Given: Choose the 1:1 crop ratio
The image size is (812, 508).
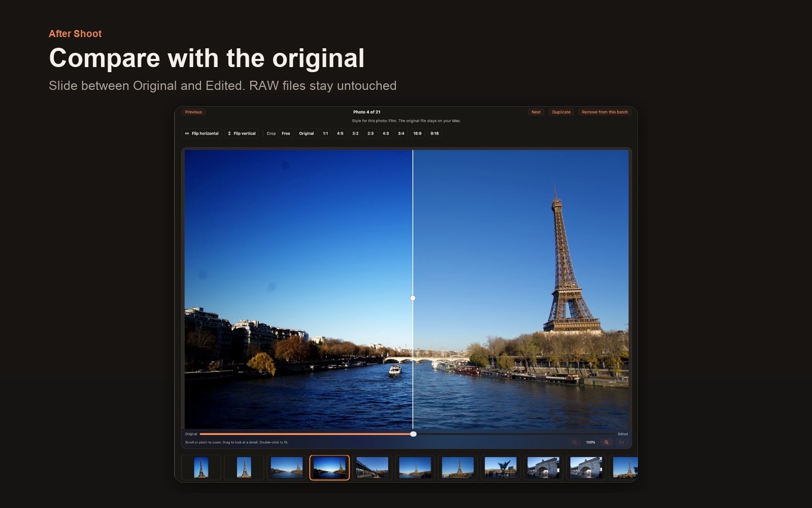Looking at the screenshot, I should 325,134.
